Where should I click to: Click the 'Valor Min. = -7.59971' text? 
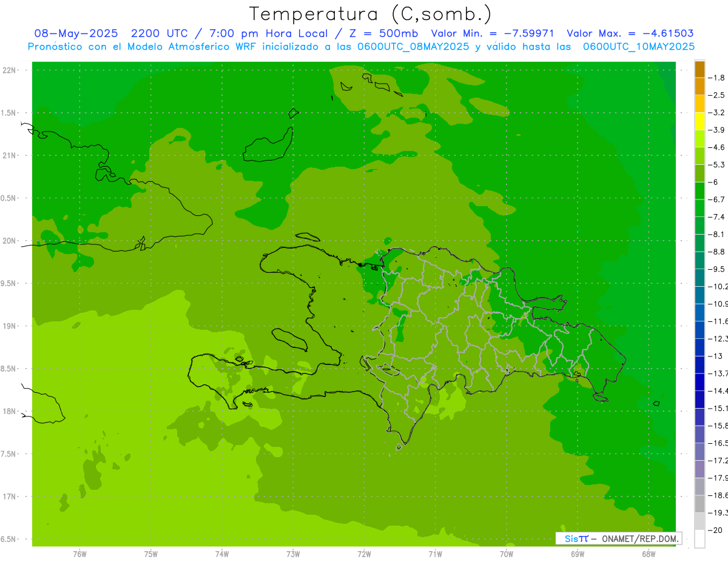click(x=492, y=33)
